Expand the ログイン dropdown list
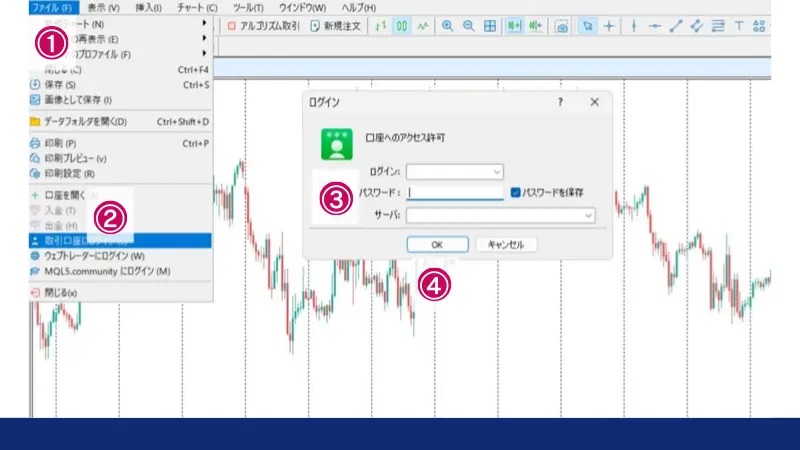This screenshot has height=450, width=800. click(x=496, y=172)
